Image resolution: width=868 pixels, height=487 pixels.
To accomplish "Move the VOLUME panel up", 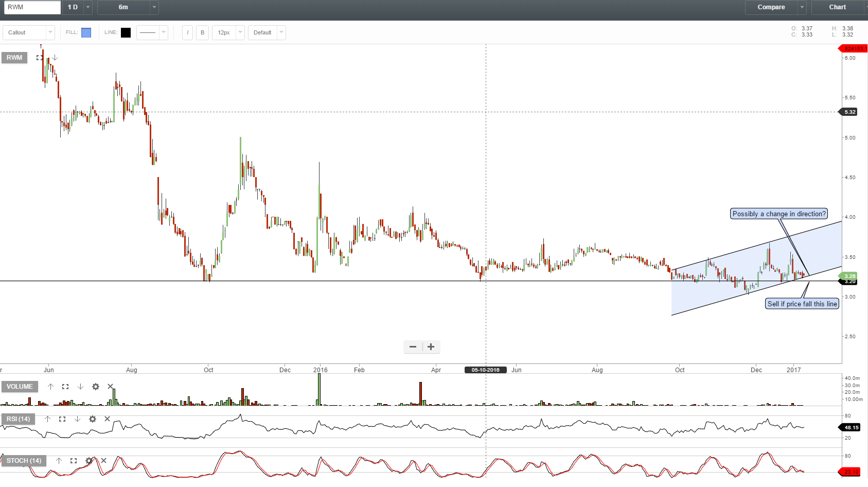I will click(51, 386).
